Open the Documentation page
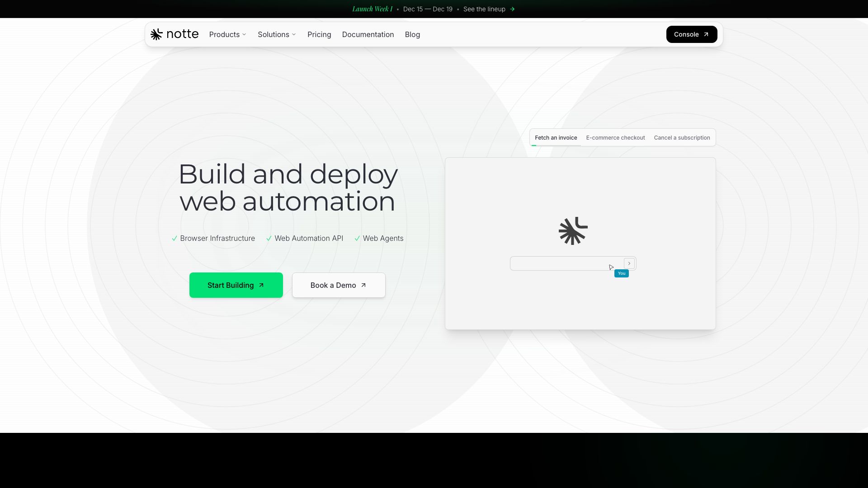868x488 pixels. click(x=368, y=34)
